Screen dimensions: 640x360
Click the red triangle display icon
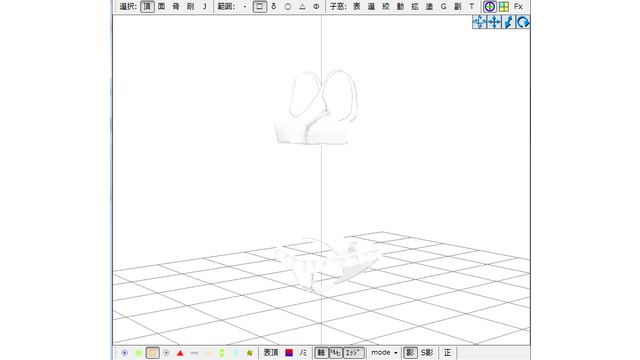pyautogui.click(x=180, y=353)
